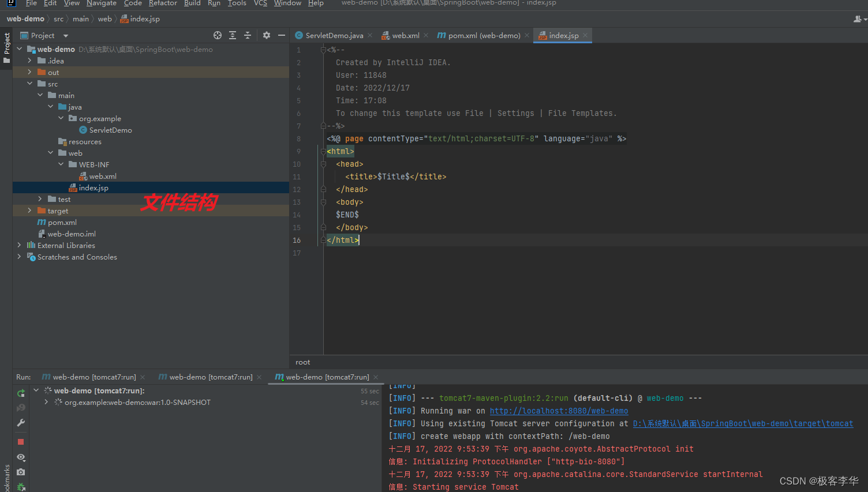Collapse the WEB-INF folder
This screenshot has height=492, width=868.
(61, 164)
